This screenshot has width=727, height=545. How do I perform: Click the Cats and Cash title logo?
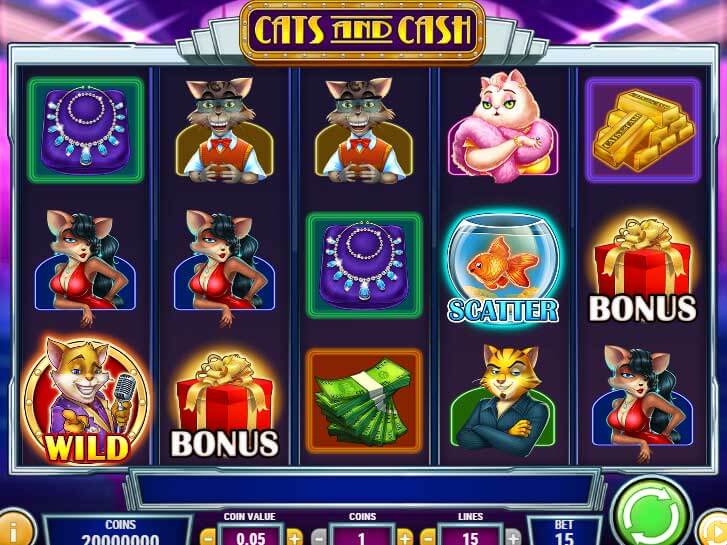[363, 32]
